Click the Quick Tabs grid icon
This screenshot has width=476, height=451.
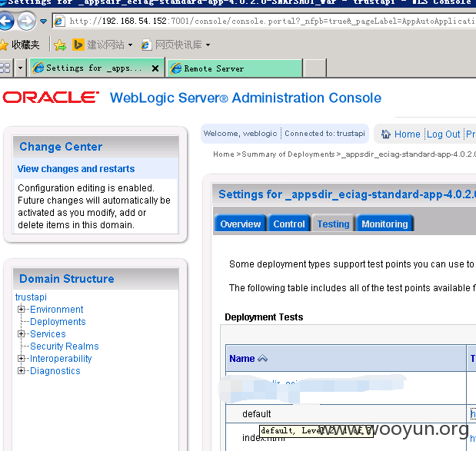[x=5, y=68]
